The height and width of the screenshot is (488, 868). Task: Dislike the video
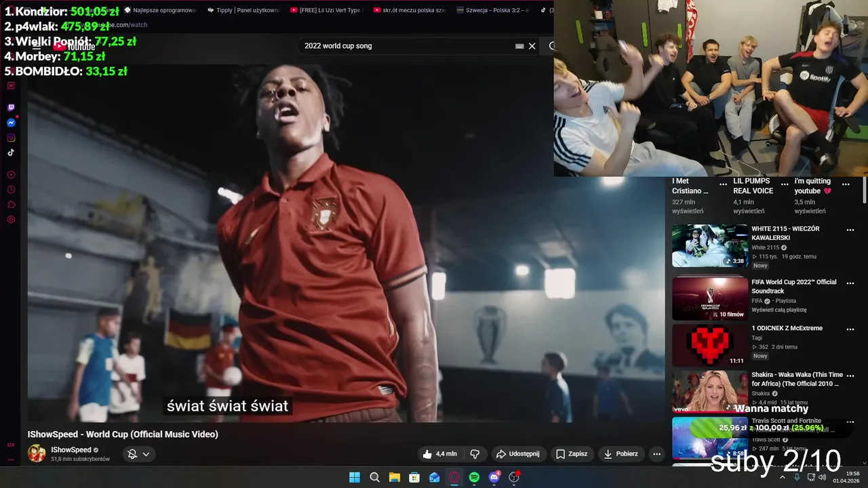475,454
